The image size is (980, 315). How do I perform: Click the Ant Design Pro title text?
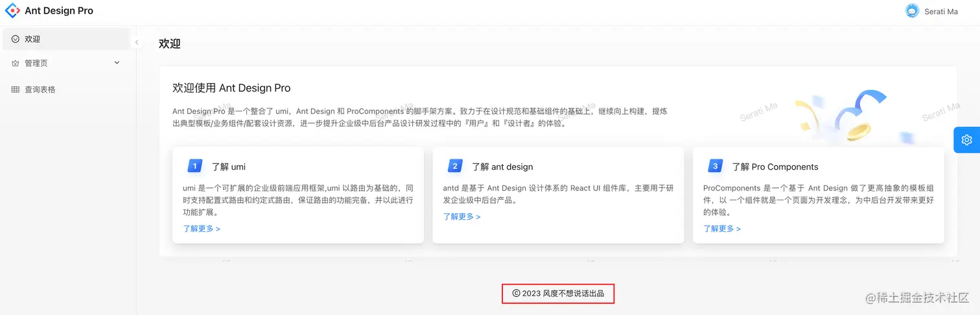click(x=59, y=11)
